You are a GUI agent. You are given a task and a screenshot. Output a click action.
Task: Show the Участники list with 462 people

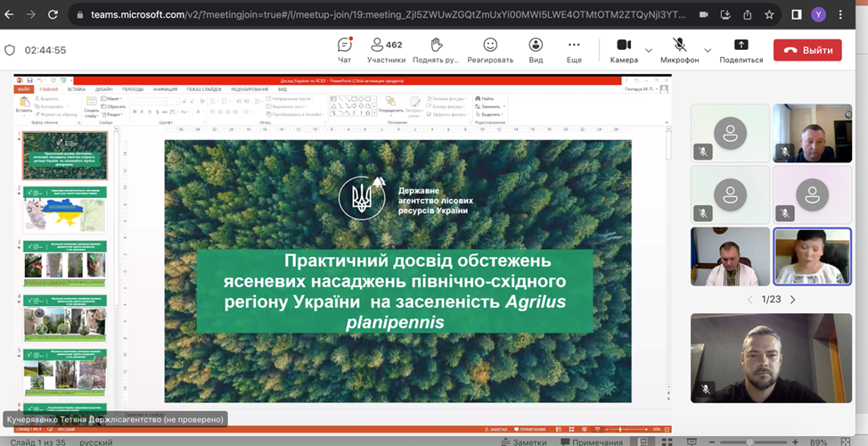[386, 50]
